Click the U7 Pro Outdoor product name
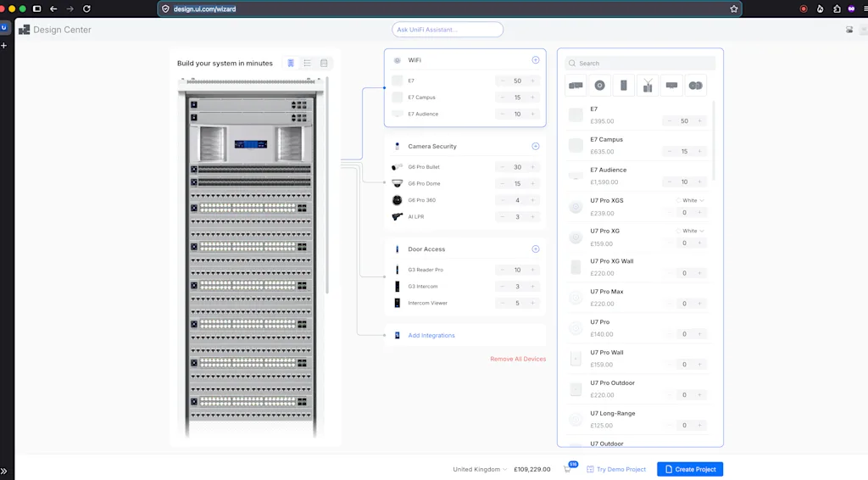The image size is (868, 480). 612,382
